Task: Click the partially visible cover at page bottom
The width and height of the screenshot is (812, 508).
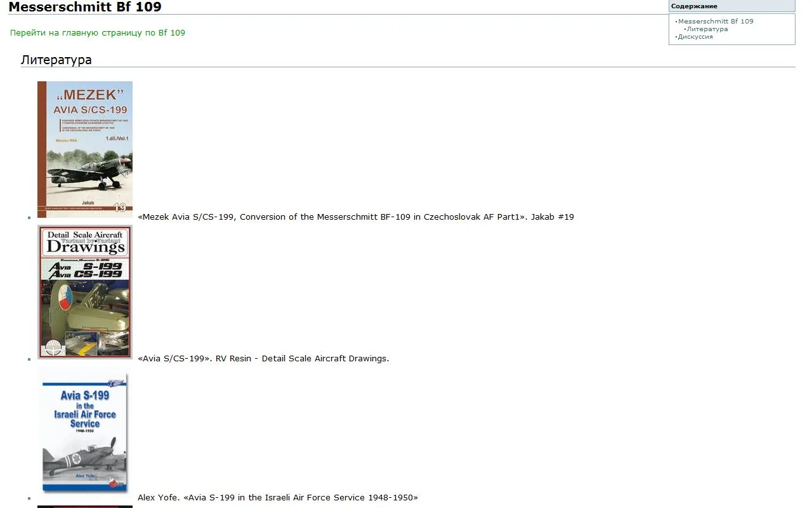Action: pos(84,506)
